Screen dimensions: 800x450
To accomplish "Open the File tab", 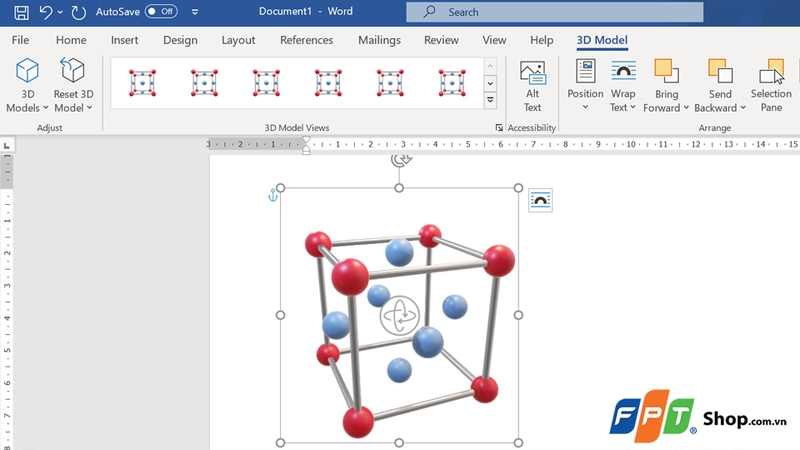I will click(20, 40).
